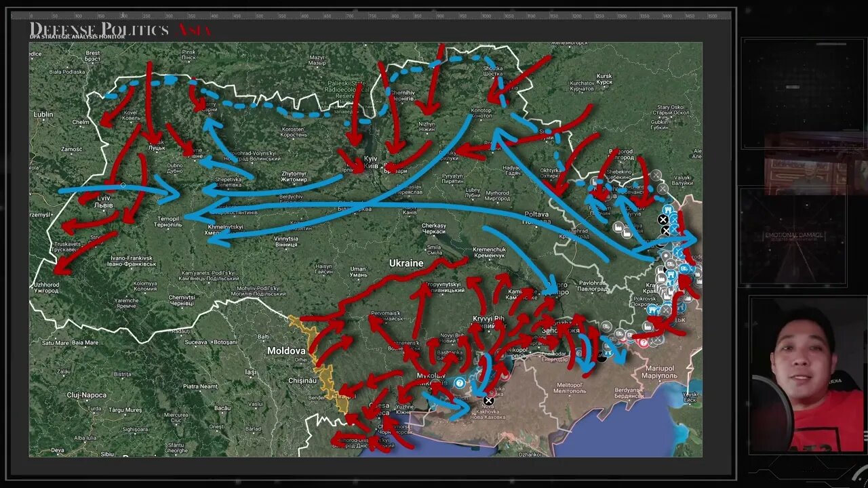Image resolution: width=868 pixels, height=488 pixels.
Task: Click the black X marker at Nova Kakhovka
Action: coord(488,401)
